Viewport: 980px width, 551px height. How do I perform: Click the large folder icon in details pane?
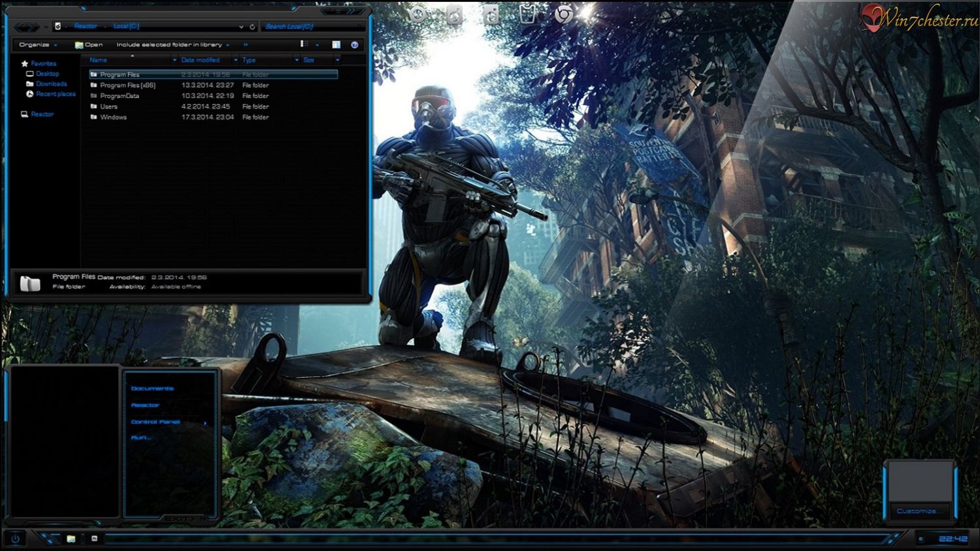[x=30, y=283]
